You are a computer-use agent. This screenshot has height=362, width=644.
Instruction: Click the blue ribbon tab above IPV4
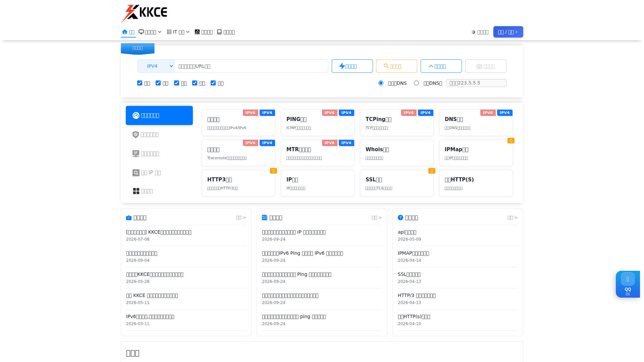coord(138,48)
